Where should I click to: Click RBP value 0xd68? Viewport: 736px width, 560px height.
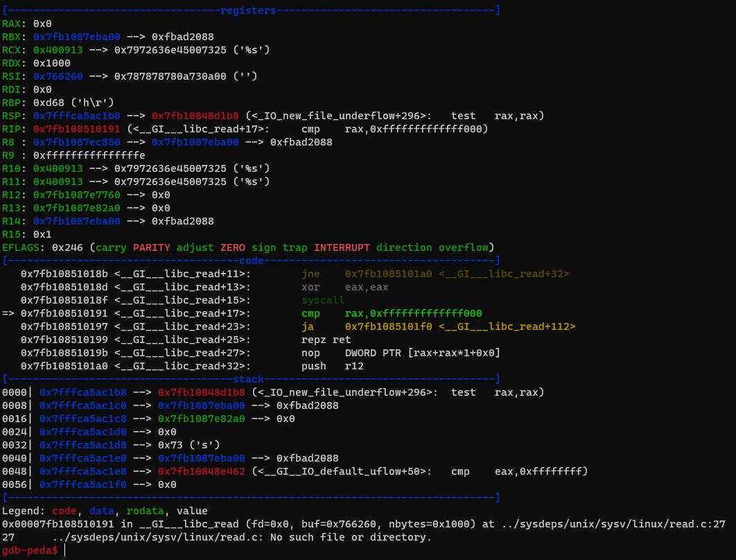(x=49, y=103)
